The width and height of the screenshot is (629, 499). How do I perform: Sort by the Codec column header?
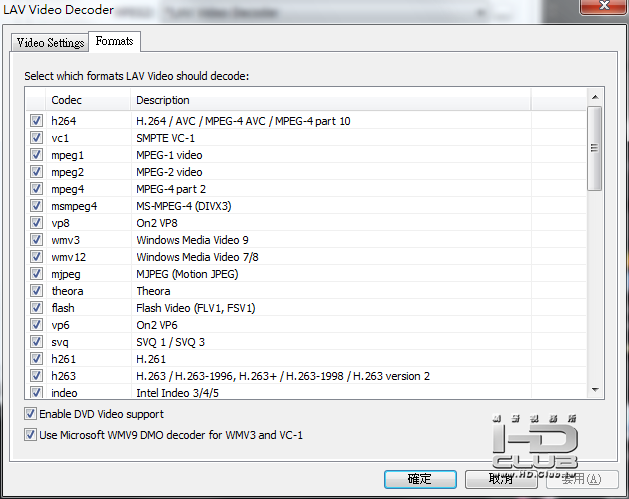tap(88, 100)
